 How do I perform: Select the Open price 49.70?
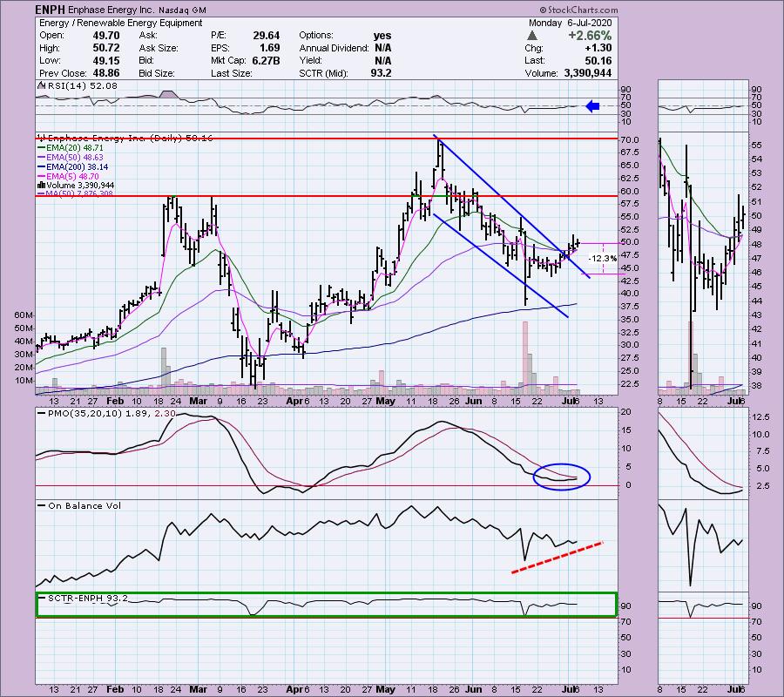[106, 36]
